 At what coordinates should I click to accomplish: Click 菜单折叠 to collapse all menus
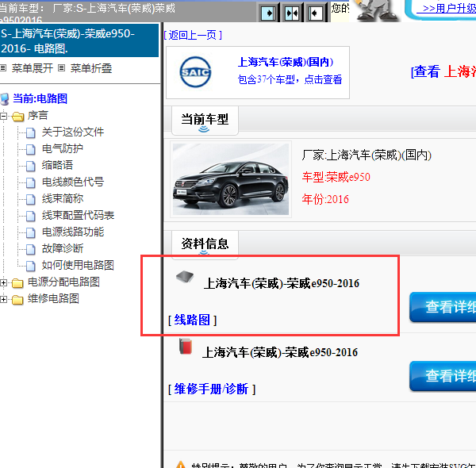(x=91, y=68)
